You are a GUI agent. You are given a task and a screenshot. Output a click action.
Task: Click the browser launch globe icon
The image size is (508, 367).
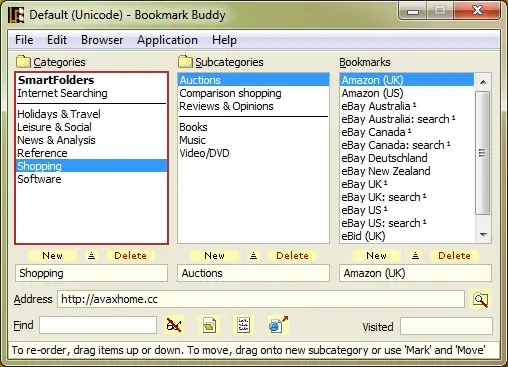click(278, 325)
